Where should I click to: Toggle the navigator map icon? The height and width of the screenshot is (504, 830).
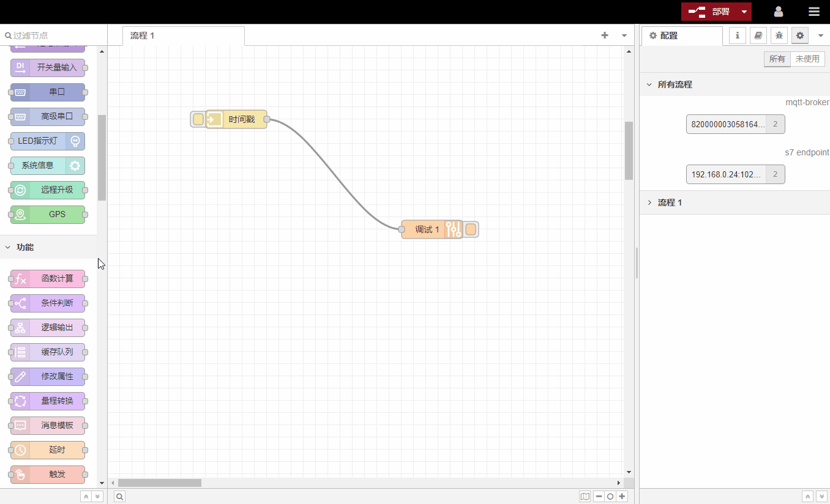tap(585, 497)
